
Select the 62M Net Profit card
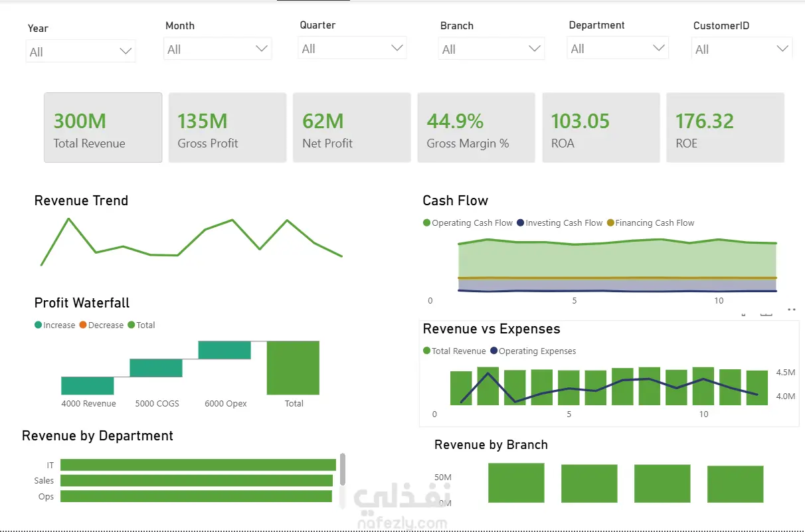pos(352,128)
